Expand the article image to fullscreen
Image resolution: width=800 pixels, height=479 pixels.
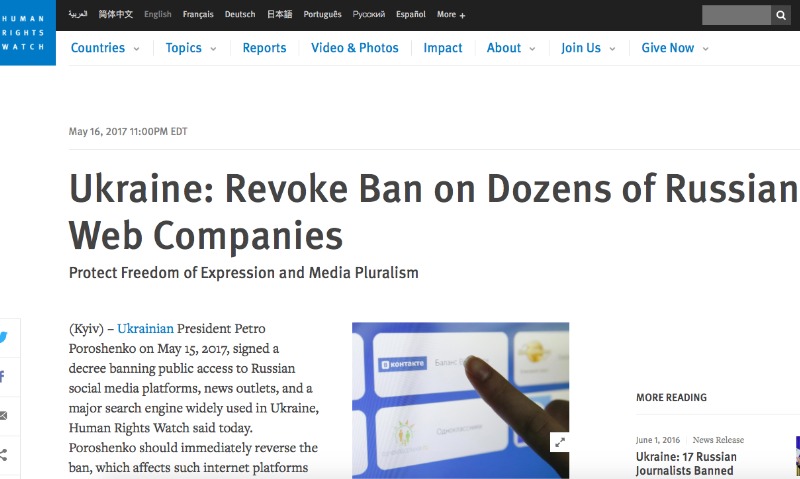click(x=559, y=442)
